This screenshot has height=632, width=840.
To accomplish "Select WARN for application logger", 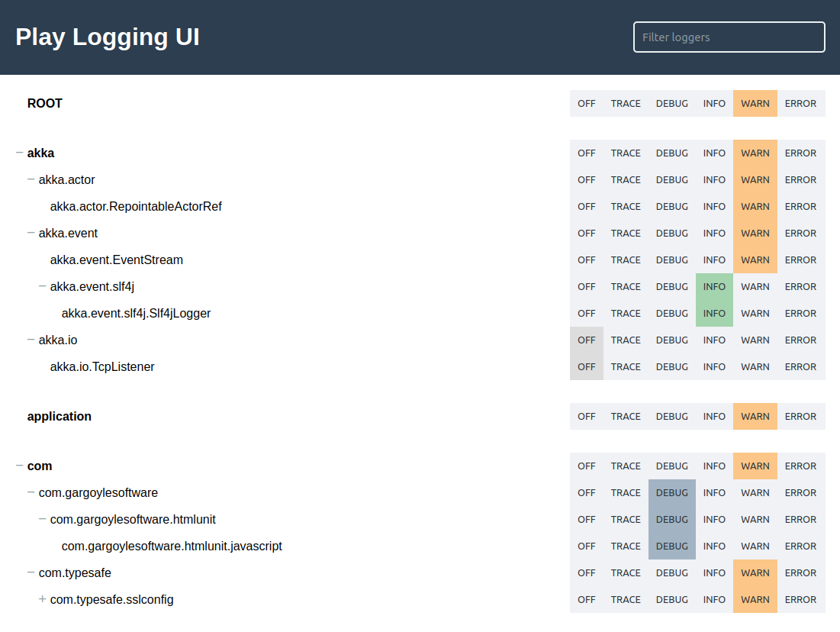I will (x=755, y=417).
